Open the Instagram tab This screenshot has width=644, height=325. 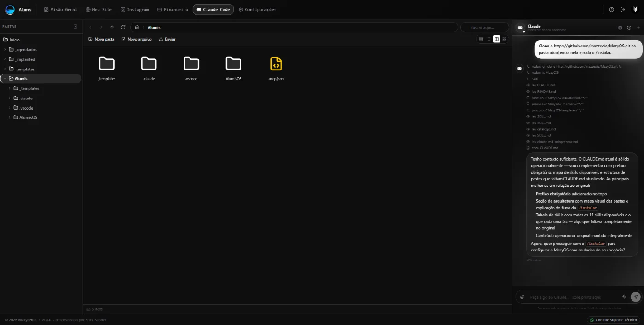[134, 9]
